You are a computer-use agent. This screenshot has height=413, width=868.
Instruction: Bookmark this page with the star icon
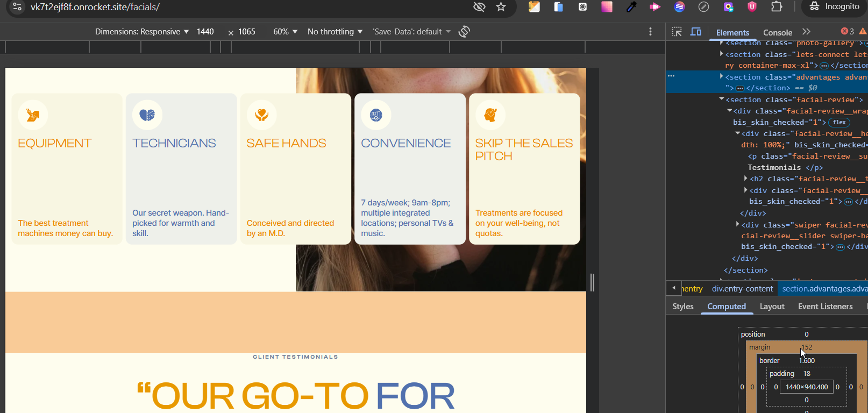[501, 7]
